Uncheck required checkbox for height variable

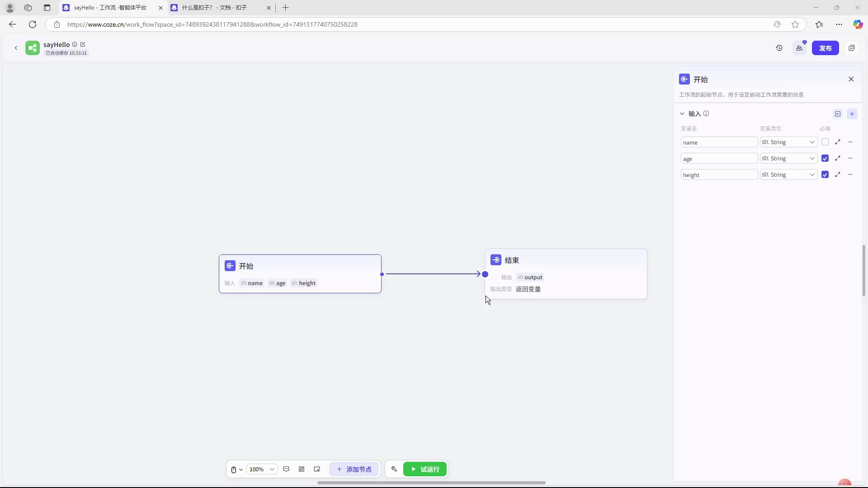click(825, 175)
